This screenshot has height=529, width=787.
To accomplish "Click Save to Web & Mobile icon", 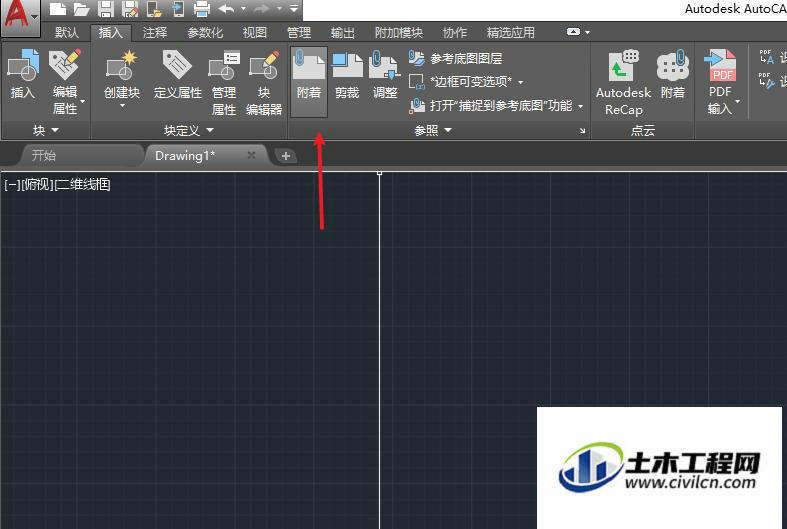I will click(178, 9).
